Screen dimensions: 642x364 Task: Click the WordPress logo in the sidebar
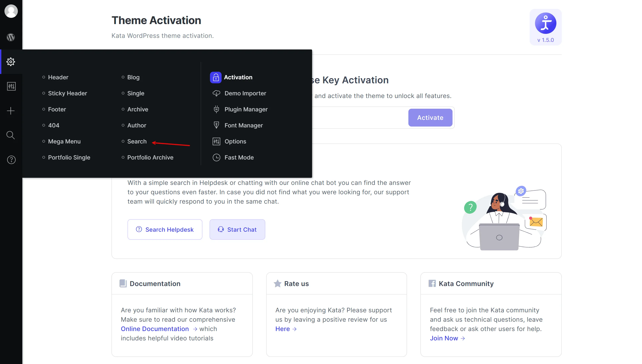tap(11, 37)
